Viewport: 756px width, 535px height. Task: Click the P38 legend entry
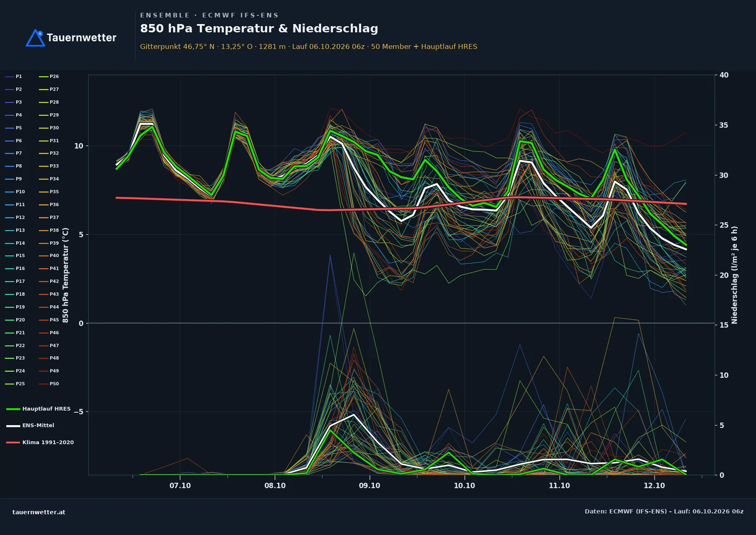click(49, 230)
